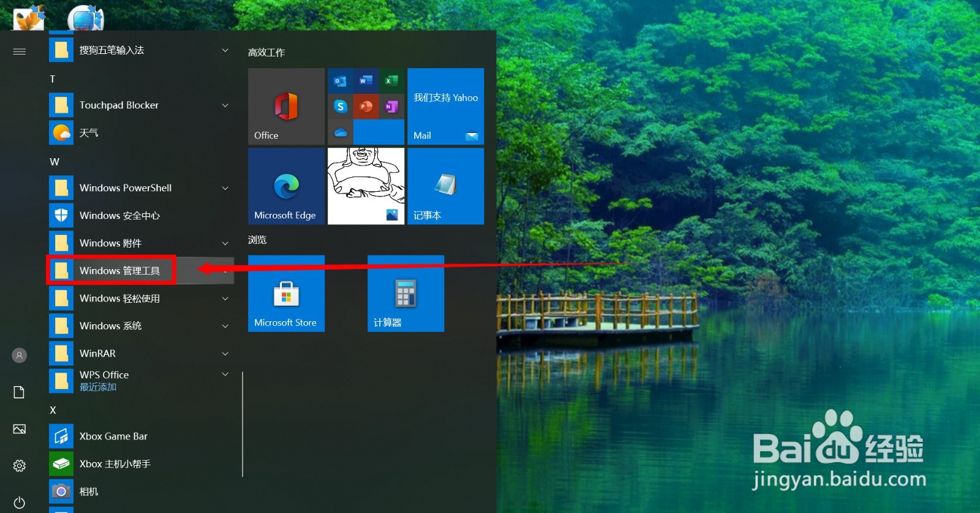Click the 最近添加 label under WPS Office

(98, 387)
